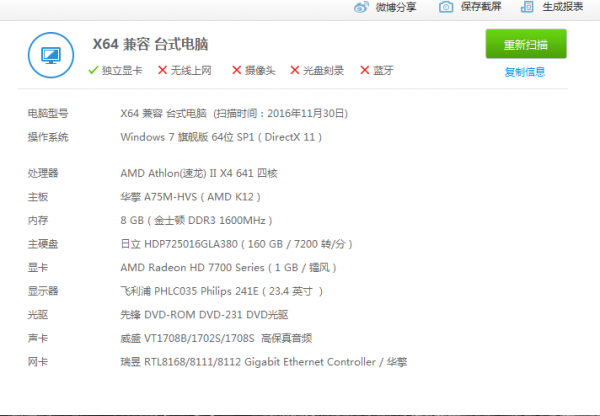Click the generate report icon
This screenshot has height=416, width=600.
coord(527,7)
